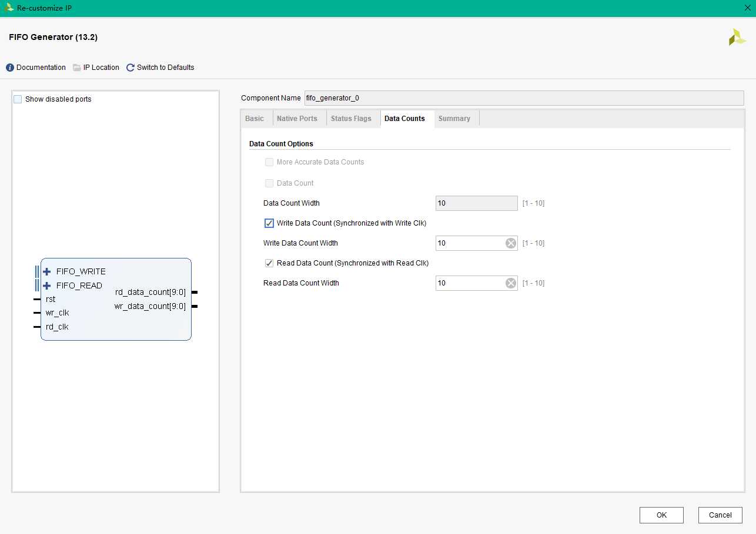Clear the Write Data Count Width field
This screenshot has height=534, width=756.
(511, 243)
